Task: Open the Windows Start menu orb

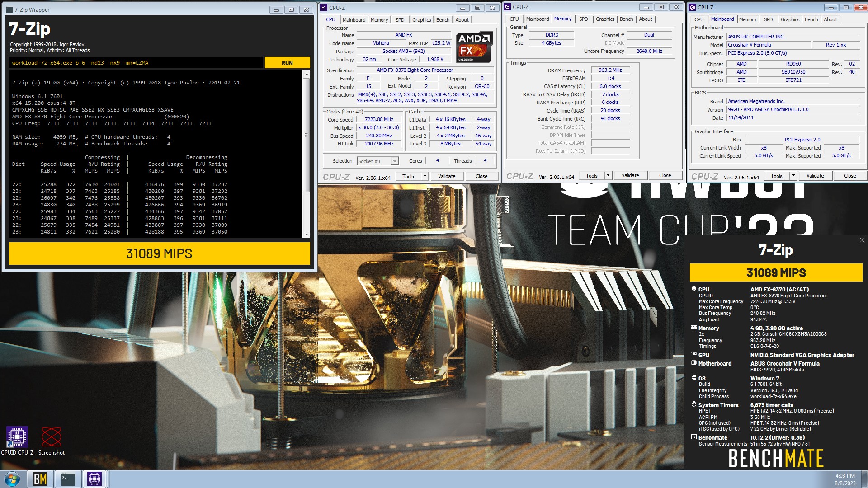Action: pyautogui.click(x=12, y=479)
